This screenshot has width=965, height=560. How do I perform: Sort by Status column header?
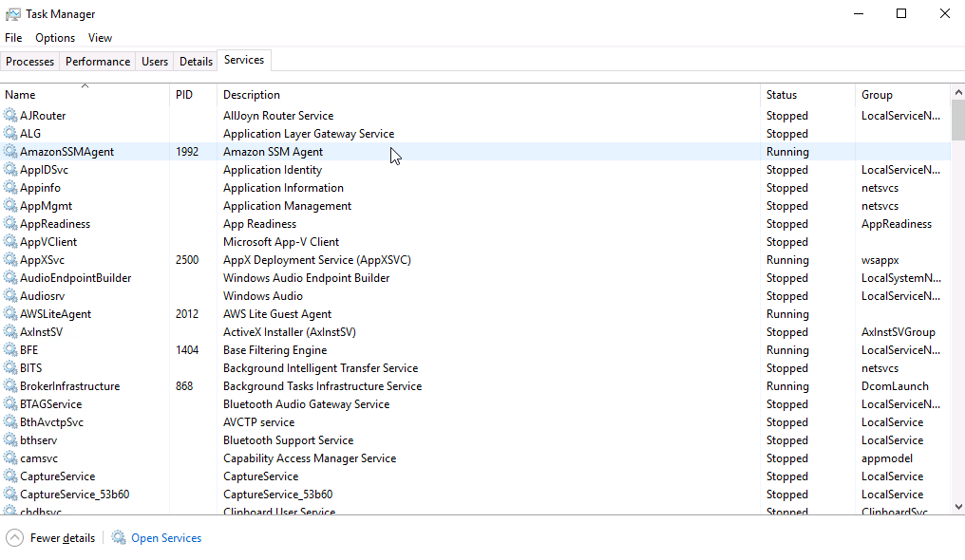tap(807, 95)
